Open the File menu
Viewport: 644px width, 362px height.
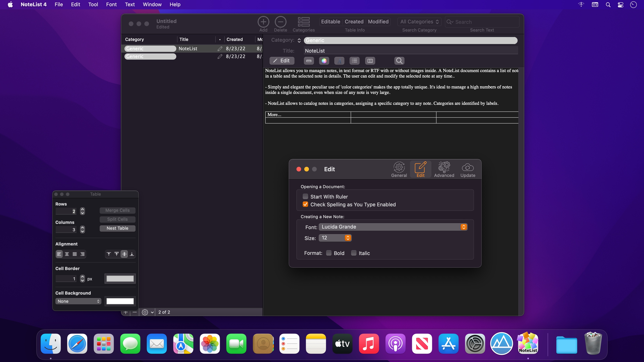tap(59, 4)
